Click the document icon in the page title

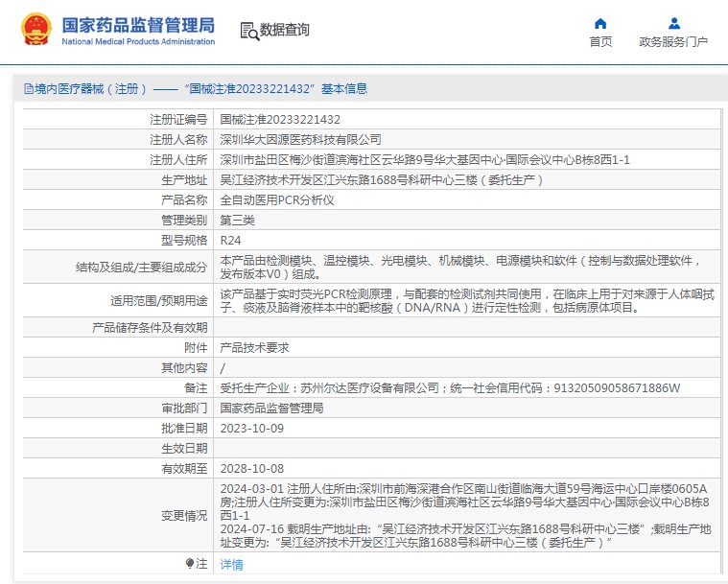coord(29,88)
